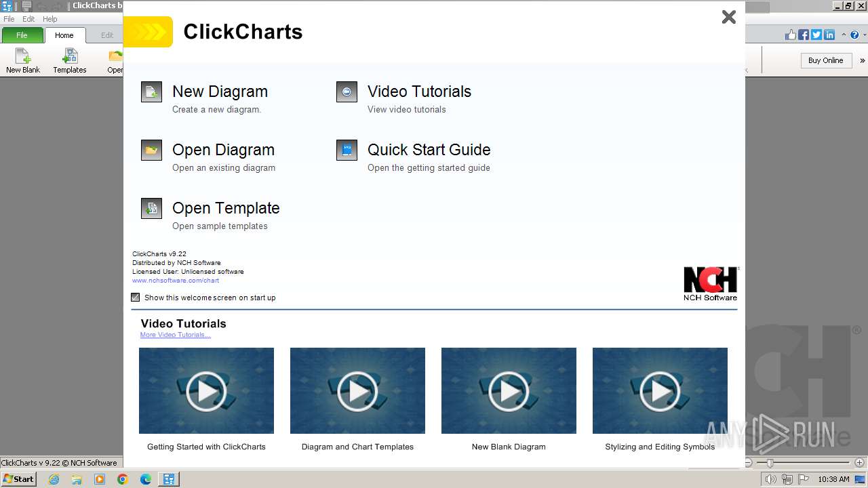Open the www.nchsoftware.com/chart link
This screenshot has height=488, width=868.
pos(176,280)
